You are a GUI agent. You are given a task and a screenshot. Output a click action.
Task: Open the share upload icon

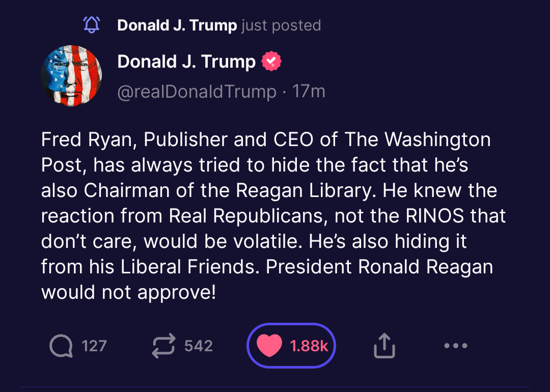point(384,346)
